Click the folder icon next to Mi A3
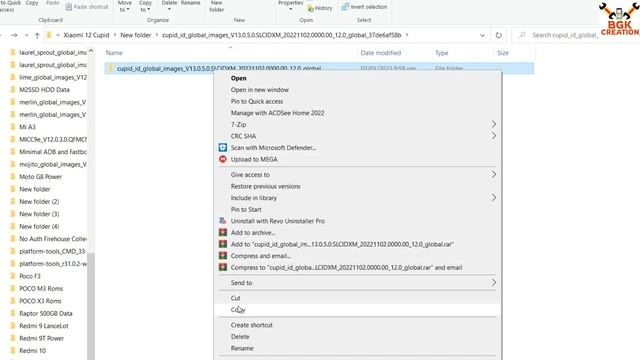The height and width of the screenshot is (360, 640). click(13, 127)
